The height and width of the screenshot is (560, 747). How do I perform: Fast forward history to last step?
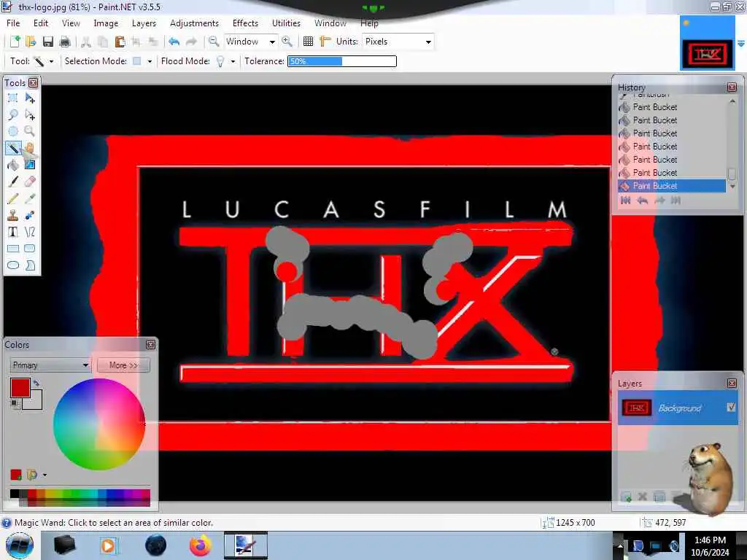(676, 201)
